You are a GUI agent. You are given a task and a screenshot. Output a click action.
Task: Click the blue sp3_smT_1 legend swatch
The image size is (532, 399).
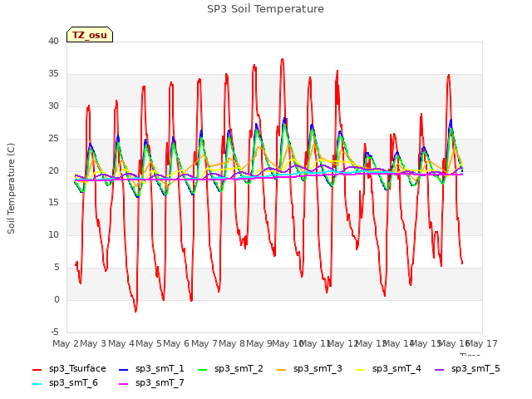pos(124,369)
